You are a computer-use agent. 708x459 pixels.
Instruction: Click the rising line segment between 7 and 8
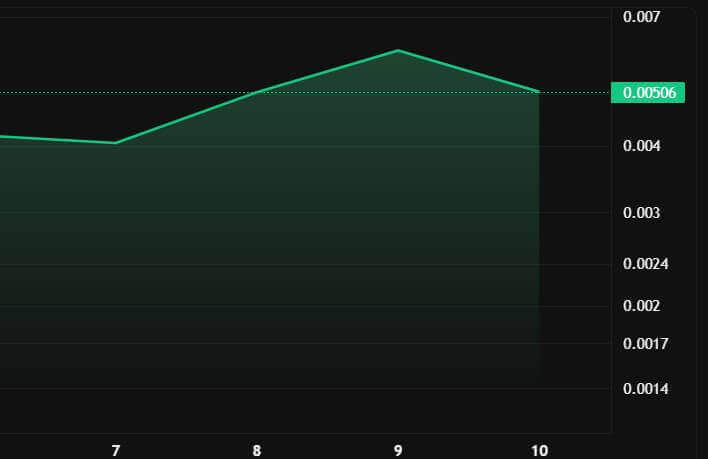point(187,117)
